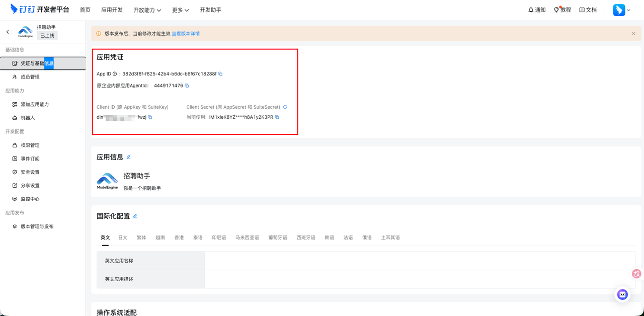Click the ModelEngine logo in 应用信息
The width and height of the screenshot is (644, 316).
(107, 181)
